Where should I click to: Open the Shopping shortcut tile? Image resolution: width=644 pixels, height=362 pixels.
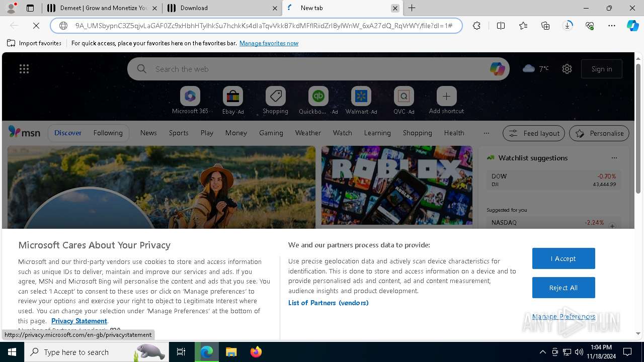[275, 101]
